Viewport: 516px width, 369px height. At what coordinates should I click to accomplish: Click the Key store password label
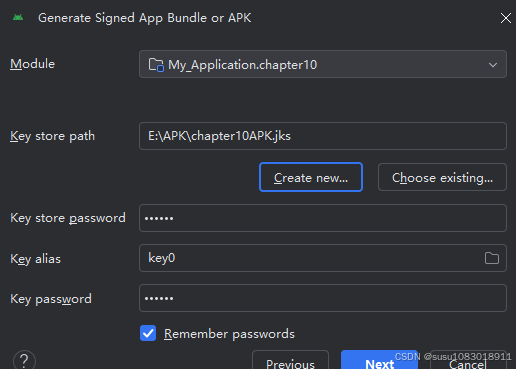point(68,218)
